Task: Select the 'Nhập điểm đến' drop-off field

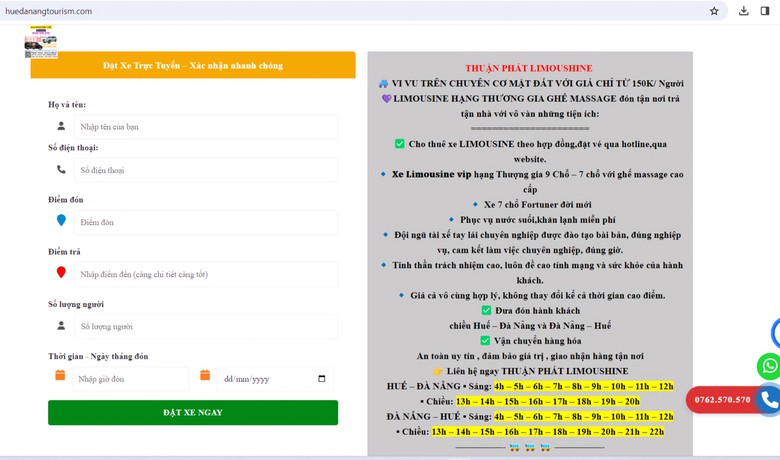Action: coord(205,274)
